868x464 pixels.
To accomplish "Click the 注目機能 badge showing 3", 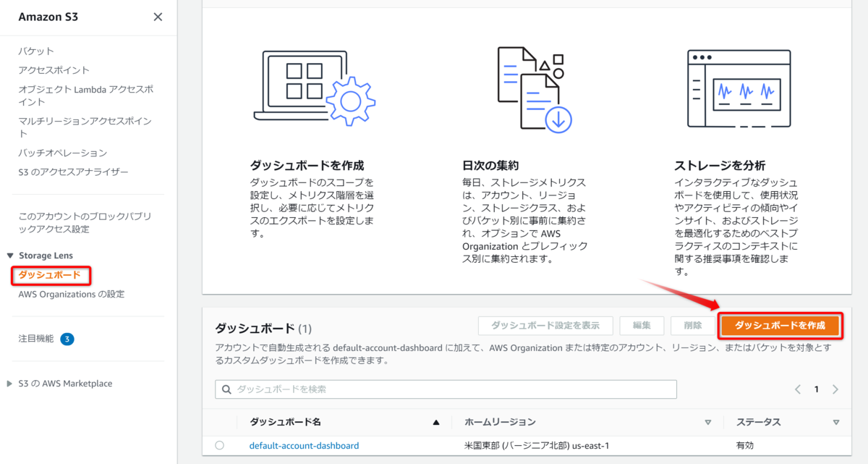I will pyautogui.click(x=67, y=339).
